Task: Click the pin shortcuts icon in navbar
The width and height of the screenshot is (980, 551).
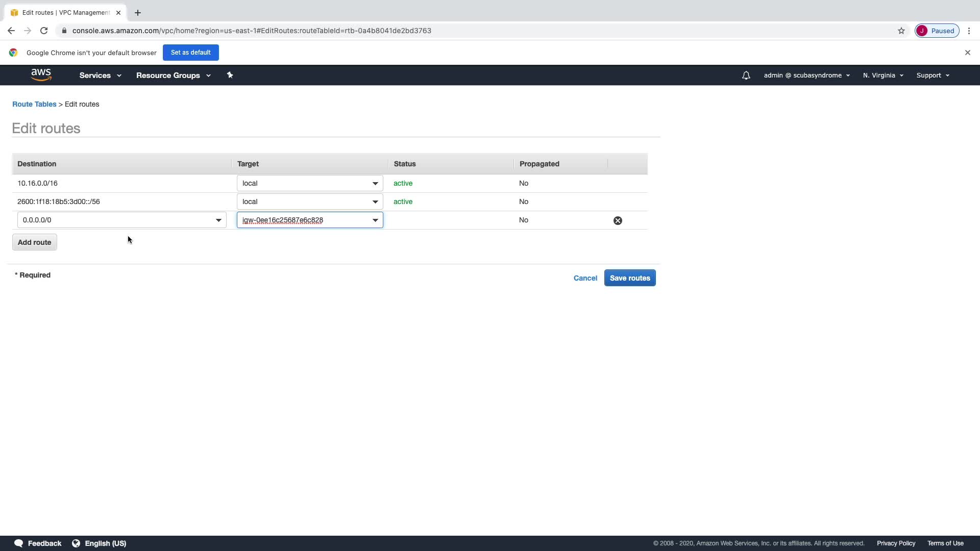Action: click(230, 75)
